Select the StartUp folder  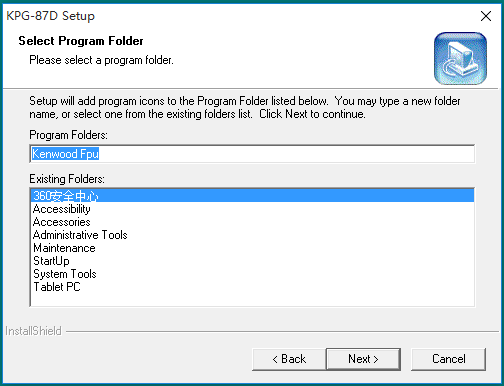point(252,261)
